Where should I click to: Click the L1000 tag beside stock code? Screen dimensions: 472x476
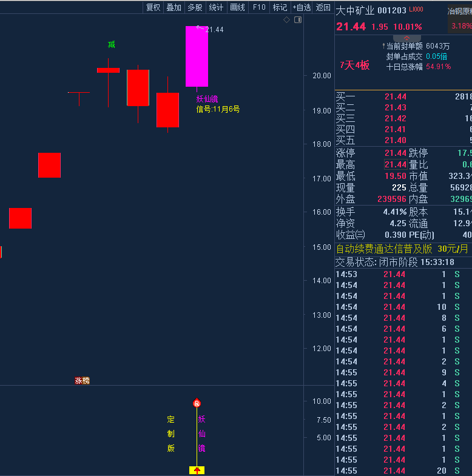click(416, 10)
